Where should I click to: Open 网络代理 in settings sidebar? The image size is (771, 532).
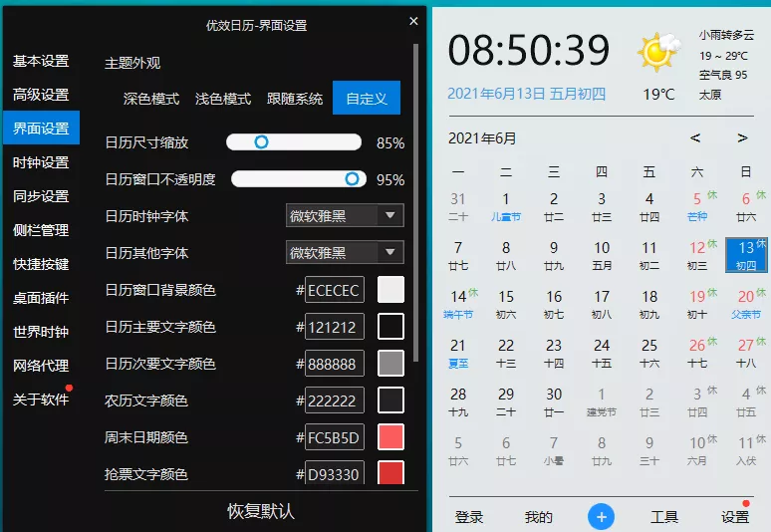(41, 366)
